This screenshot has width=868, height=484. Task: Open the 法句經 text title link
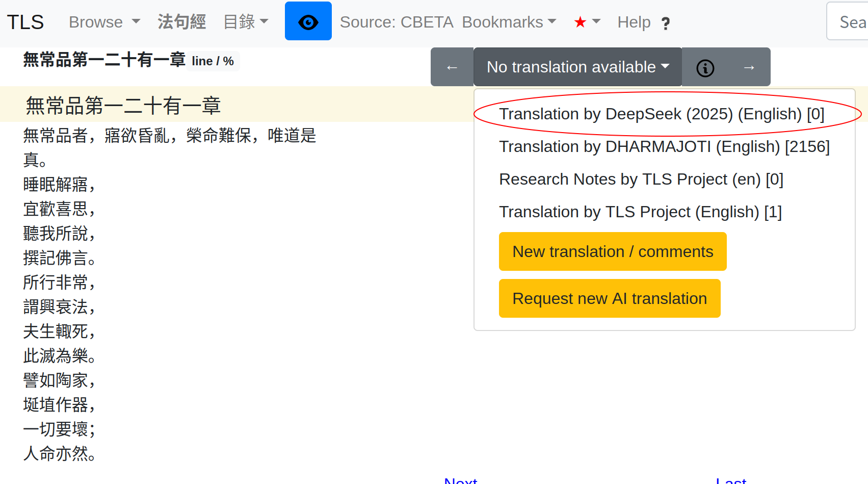coord(181,22)
